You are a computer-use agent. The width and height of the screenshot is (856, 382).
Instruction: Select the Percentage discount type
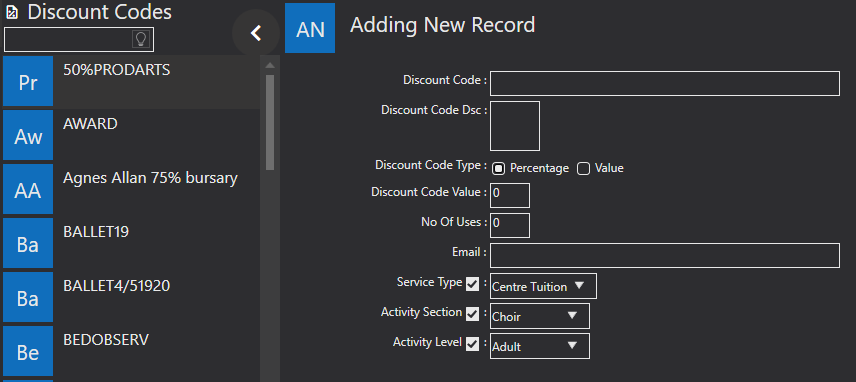pos(498,169)
